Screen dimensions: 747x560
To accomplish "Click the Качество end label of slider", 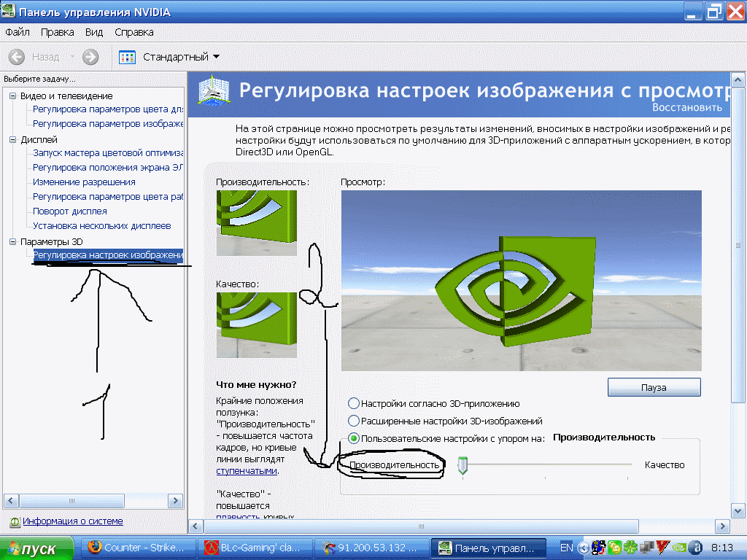I will 664,464.
